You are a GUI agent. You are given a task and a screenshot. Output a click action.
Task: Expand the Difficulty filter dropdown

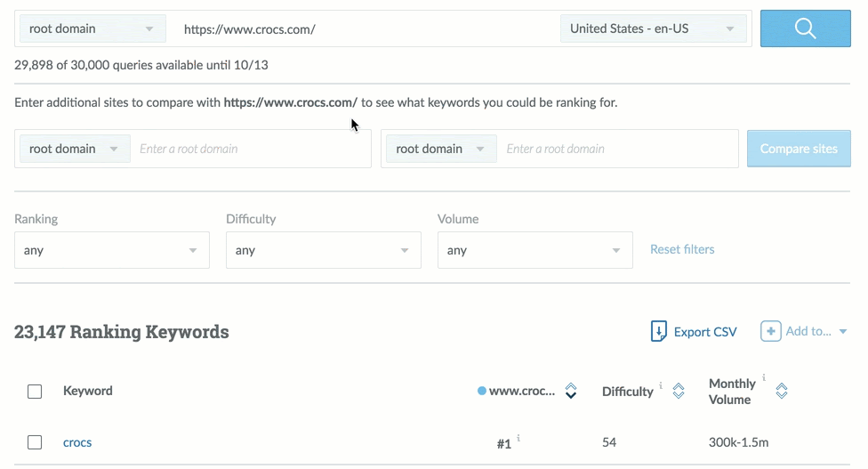[x=323, y=251]
